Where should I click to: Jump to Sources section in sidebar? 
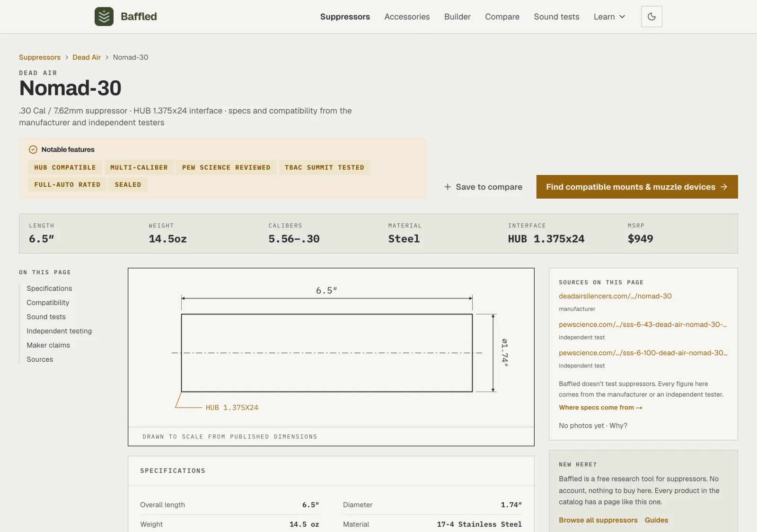click(40, 359)
